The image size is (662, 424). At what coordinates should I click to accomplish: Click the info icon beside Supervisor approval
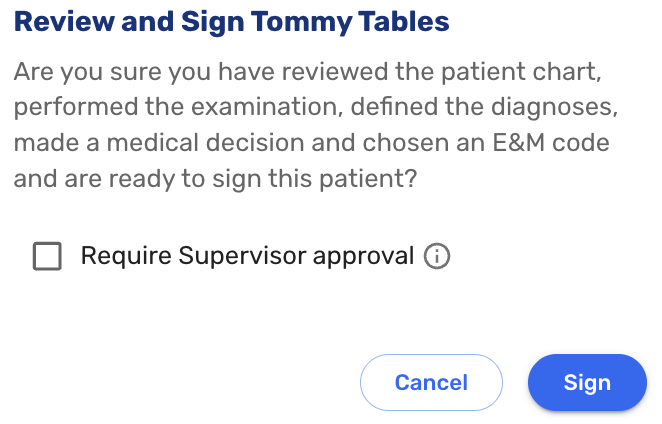[x=437, y=257]
